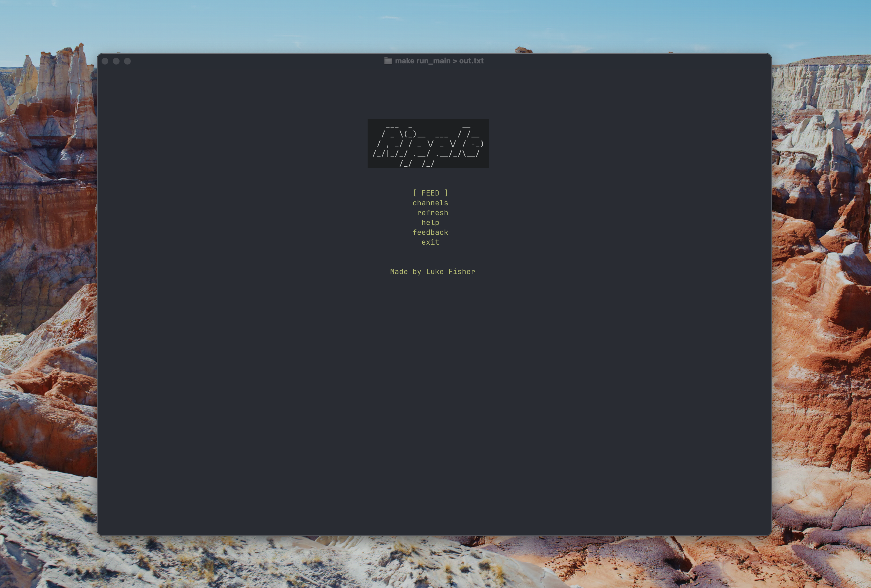The image size is (871, 588).
Task: Click the ASCII art FEED logo
Action: click(428, 144)
